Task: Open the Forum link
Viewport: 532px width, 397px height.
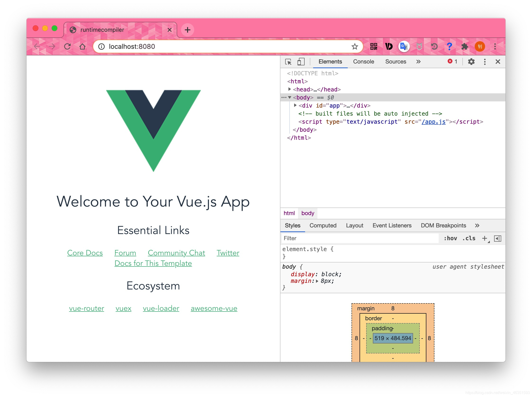Action: coord(125,253)
